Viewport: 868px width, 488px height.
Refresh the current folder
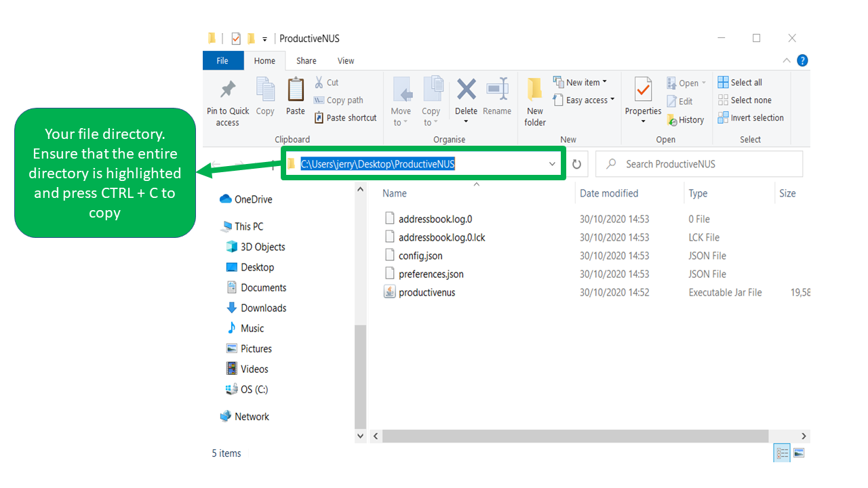click(576, 164)
